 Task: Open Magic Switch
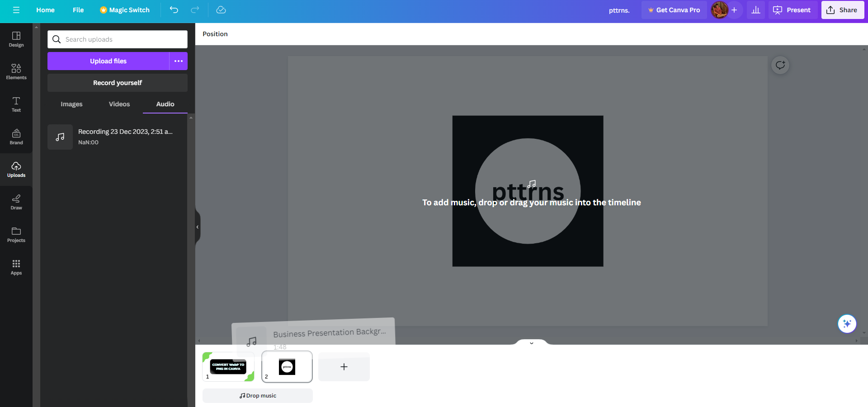pos(125,10)
